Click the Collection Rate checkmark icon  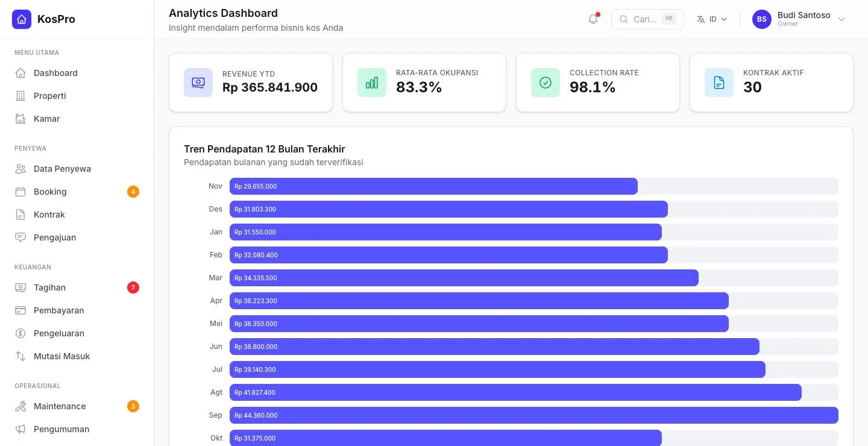546,83
